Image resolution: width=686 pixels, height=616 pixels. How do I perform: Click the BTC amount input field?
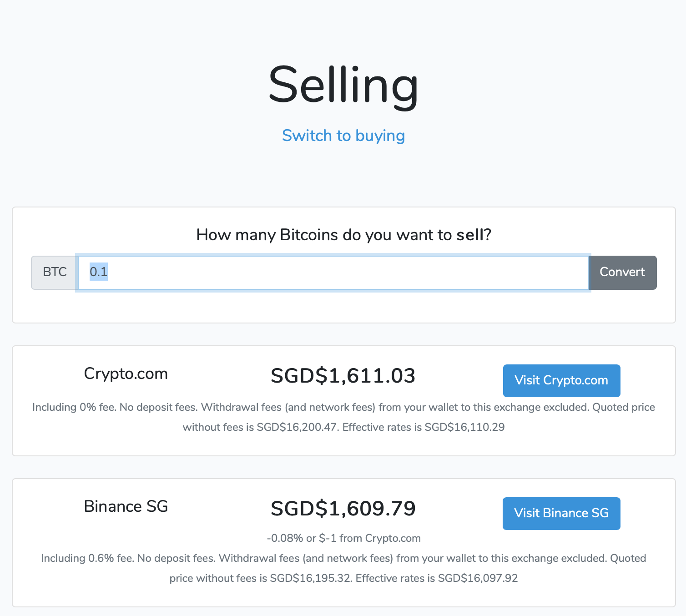[x=318, y=272]
